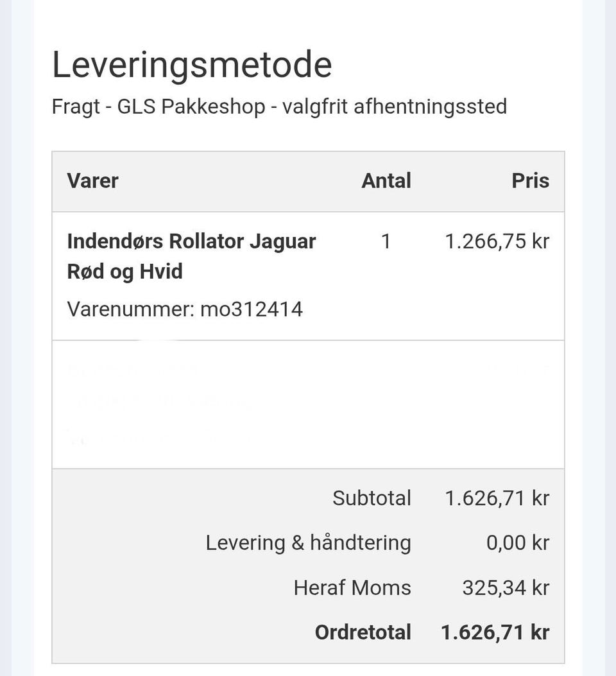The image size is (616, 676).
Task: Click the quantity value 1
Action: (386, 241)
